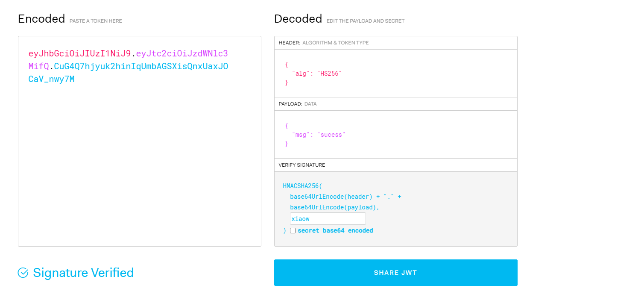This screenshot has height=306, width=644.
Task: Toggle the secret base64 encoded checkbox
Action: click(x=293, y=231)
